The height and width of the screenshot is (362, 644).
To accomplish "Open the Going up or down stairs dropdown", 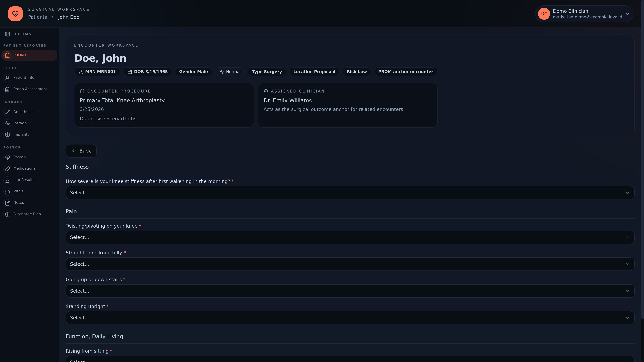I will click(350, 291).
